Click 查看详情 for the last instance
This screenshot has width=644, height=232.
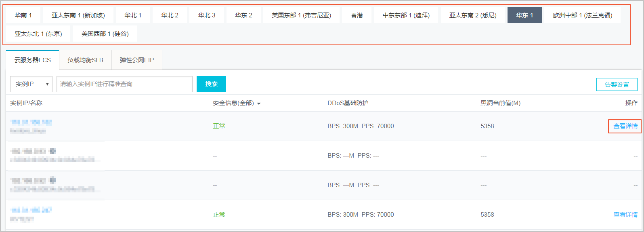click(x=625, y=215)
